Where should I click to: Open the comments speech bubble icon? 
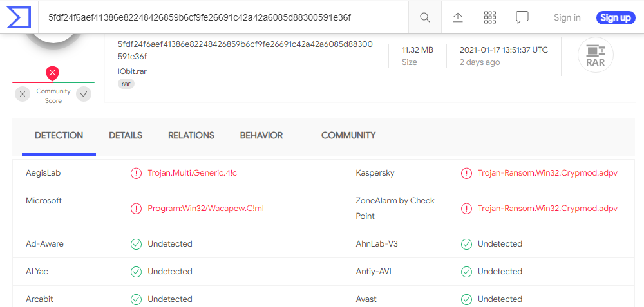tap(522, 17)
